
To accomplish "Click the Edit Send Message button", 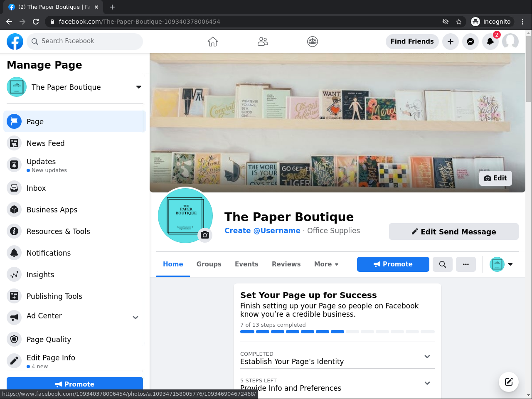I will click(454, 232).
